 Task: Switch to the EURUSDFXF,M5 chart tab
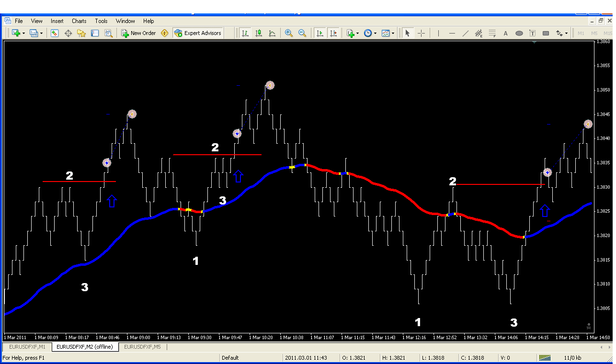pos(142,347)
